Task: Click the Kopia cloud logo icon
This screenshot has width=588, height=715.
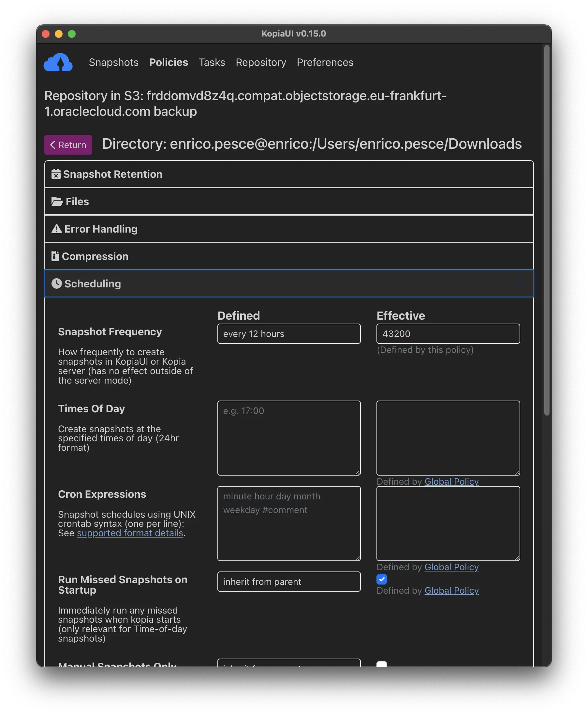Action: click(58, 62)
